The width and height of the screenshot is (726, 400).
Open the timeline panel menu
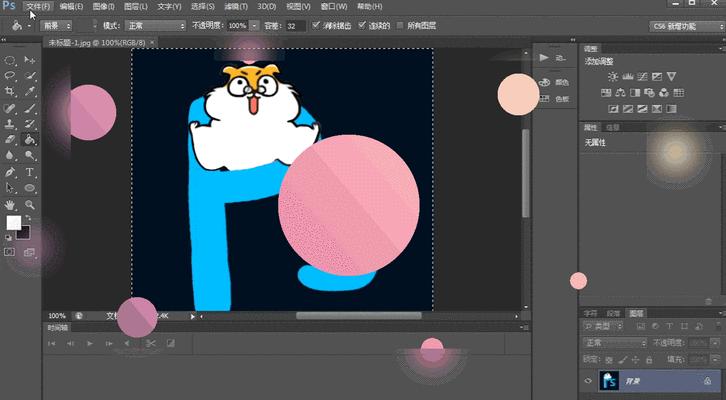[526, 327]
